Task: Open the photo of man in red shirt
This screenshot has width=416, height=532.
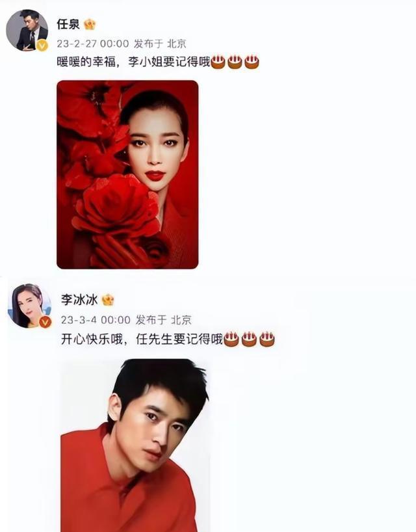Action: pos(135,445)
